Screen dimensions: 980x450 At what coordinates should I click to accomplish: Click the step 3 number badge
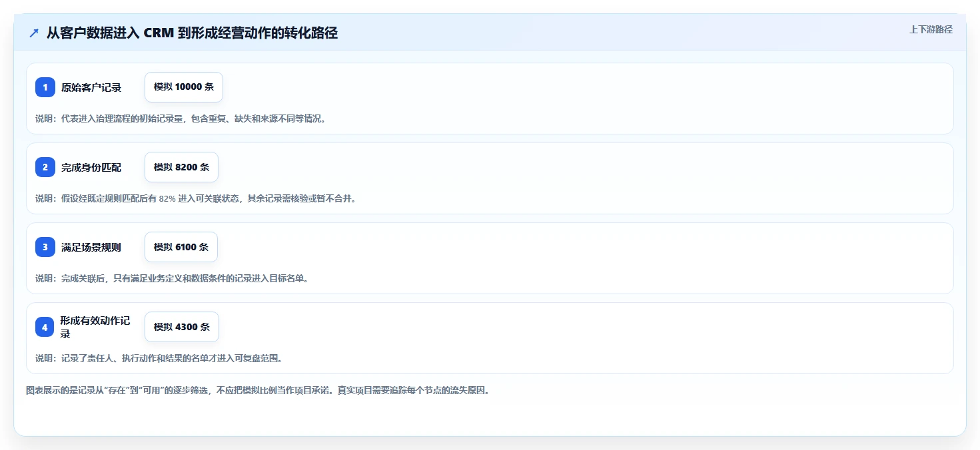click(x=45, y=247)
